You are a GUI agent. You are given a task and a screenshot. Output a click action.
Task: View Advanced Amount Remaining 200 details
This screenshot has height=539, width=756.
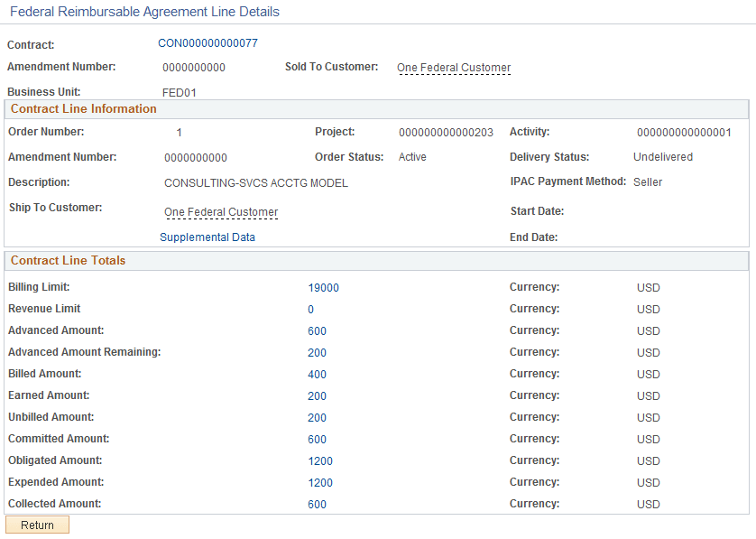pos(317,352)
